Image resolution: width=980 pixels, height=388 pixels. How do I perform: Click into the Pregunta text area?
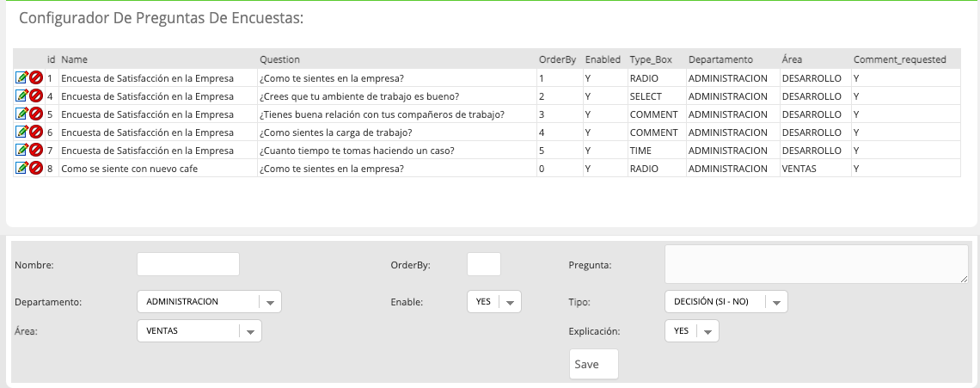817,264
